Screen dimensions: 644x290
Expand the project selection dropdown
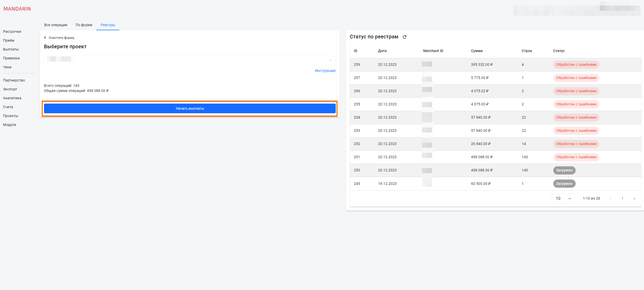click(x=330, y=60)
